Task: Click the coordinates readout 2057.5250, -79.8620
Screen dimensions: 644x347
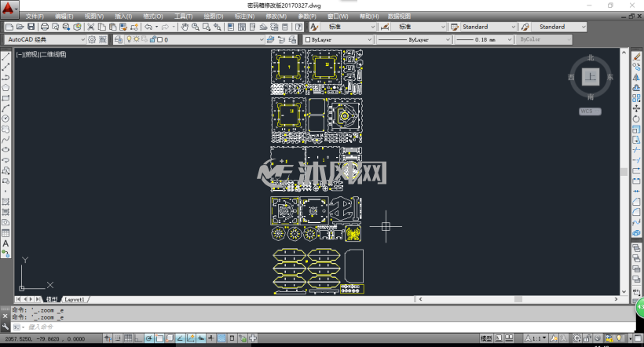Action: tap(46, 339)
